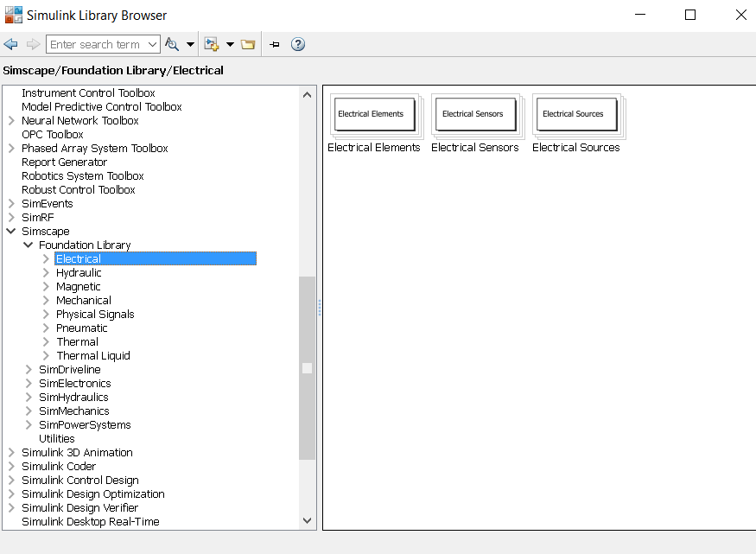The height and width of the screenshot is (554, 756).
Task: Expand the Mechanical node arrow
Action: [46, 301]
